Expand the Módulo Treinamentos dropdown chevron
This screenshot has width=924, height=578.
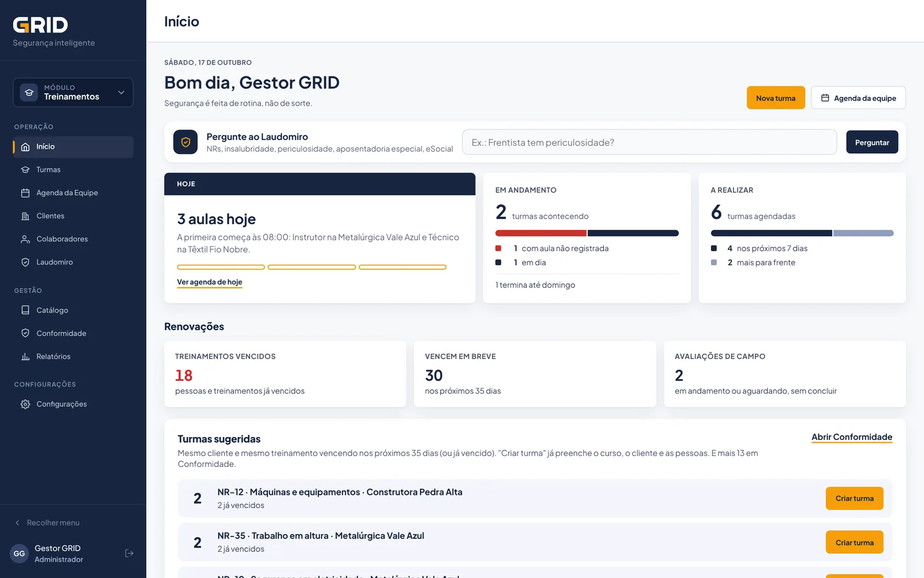(121, 92)
